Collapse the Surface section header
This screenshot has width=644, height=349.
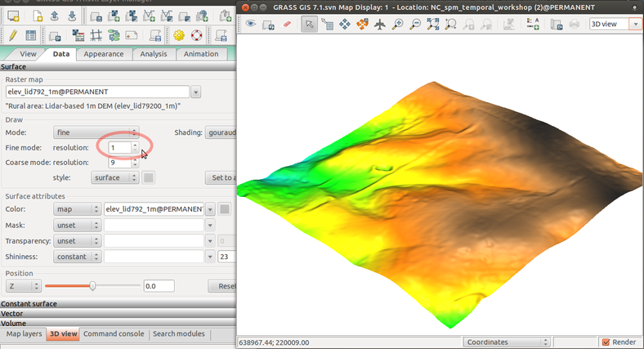click(118, 66)
